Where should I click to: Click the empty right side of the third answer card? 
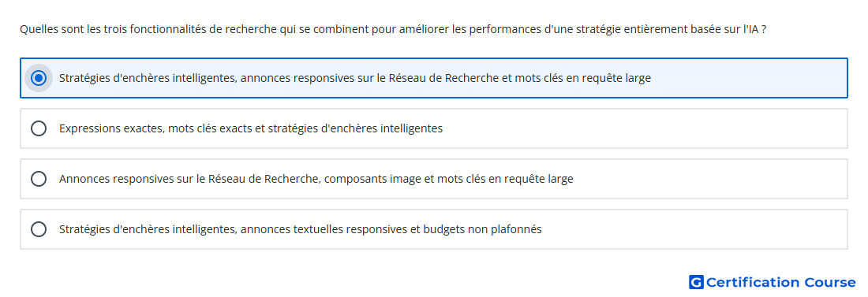(710, 179)
